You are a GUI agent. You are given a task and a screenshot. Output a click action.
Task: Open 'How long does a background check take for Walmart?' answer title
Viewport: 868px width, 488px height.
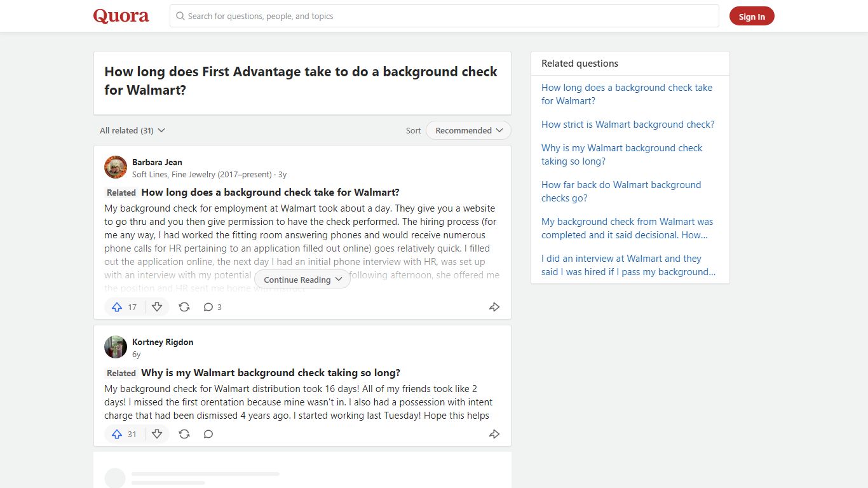coord(270,193)
